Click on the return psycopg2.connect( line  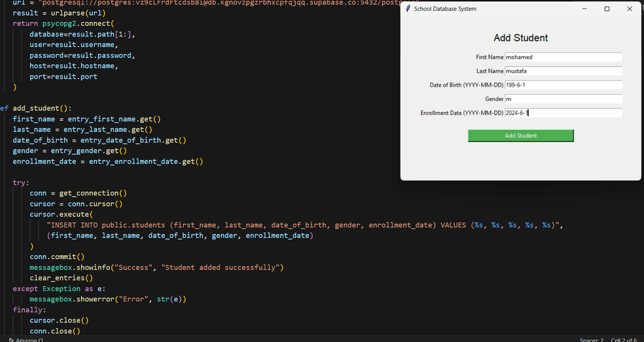point(64,23)
